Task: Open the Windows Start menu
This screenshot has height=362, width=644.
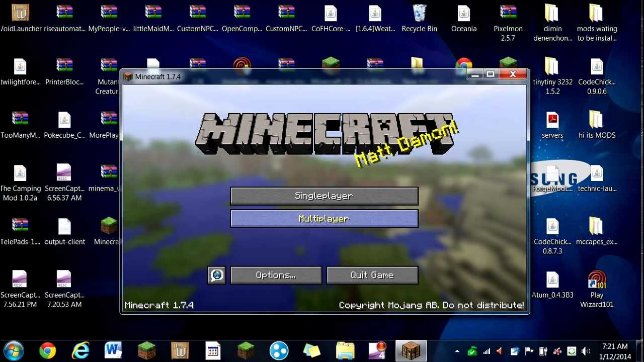Action: pyautogui.click(x=14, y=350)
